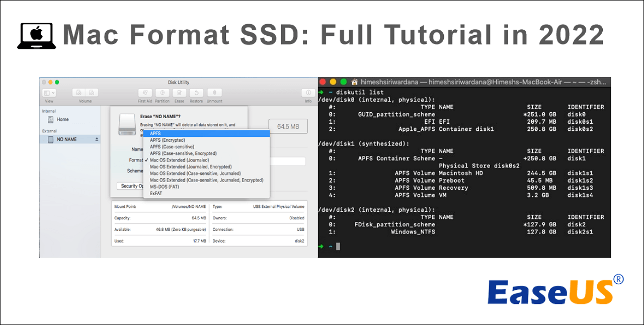Image resolution: width=644 pixels, height=325 pixels.
Task: Click the disk0s1 identifier in Terminal
Action: click(x=580, y=122)
